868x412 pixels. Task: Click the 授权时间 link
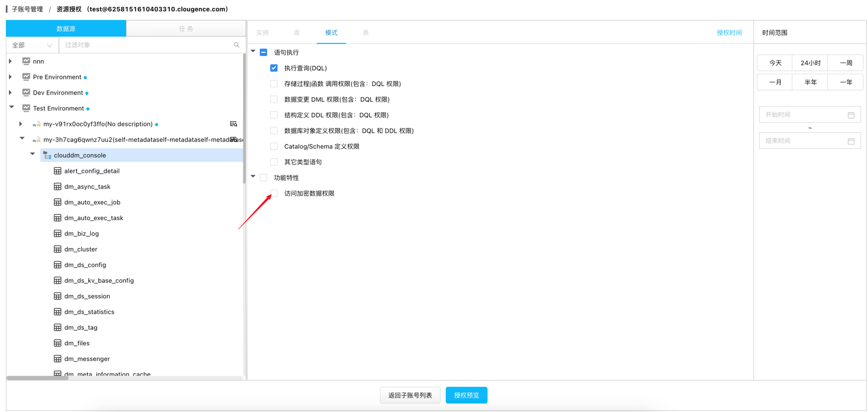click(729, 32)
